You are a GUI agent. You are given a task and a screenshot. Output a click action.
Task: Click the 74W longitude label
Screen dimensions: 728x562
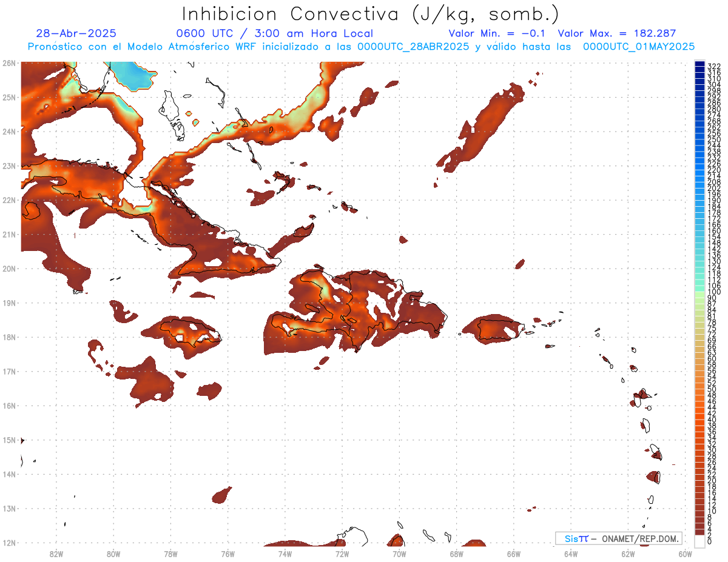click(285, 553)
